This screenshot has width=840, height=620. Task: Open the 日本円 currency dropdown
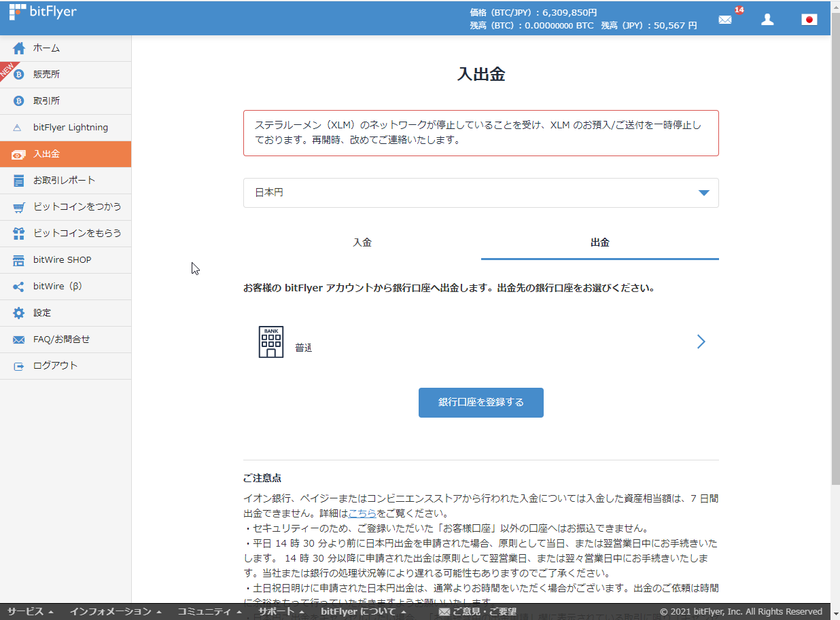[480, 193]
